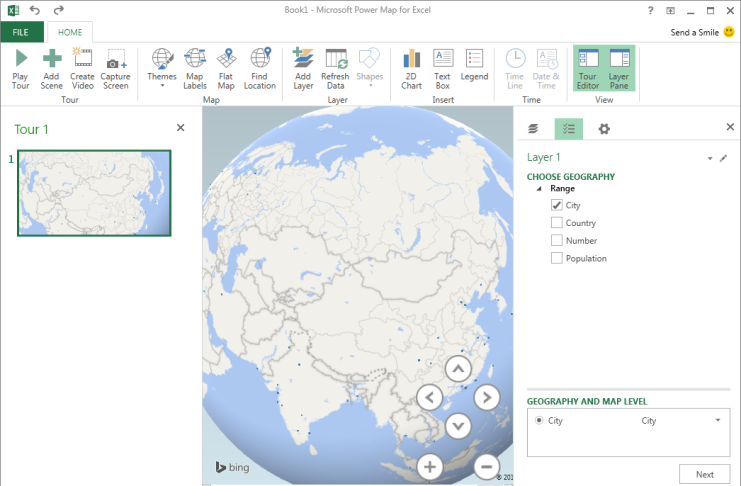Open the FILE menu
The width and height of the screenshot is (741, 486).
click(22, 32)
